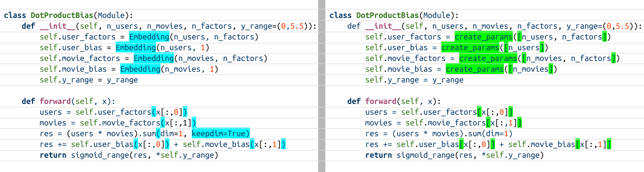Select the def forward line in left pane
Screen dimensions: 644x172
tap(68, 101)
